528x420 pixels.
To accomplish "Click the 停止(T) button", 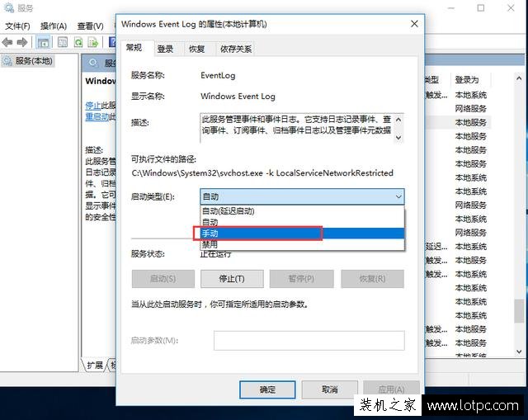I will click(232, 279).
